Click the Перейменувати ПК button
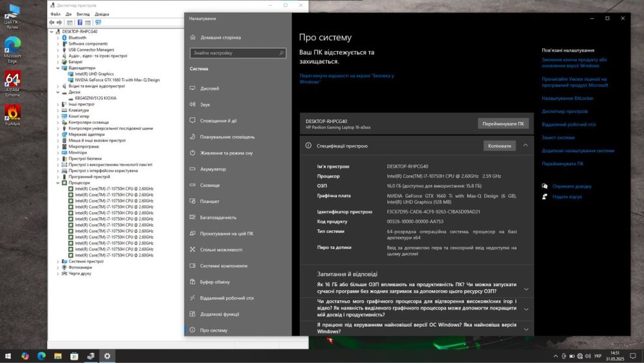The width and height of the screenshot is (644, 363). pyautogui.click(x=503, y=124)
